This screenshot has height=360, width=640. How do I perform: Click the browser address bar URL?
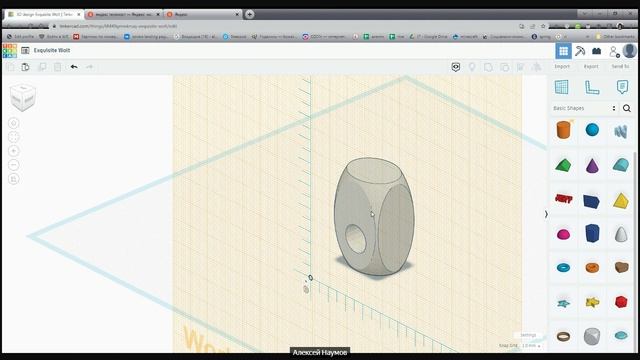click(x=118, y=26)
